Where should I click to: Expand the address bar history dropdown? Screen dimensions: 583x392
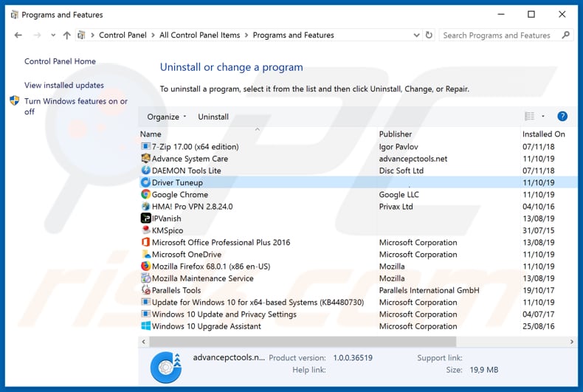click(416, 35)
